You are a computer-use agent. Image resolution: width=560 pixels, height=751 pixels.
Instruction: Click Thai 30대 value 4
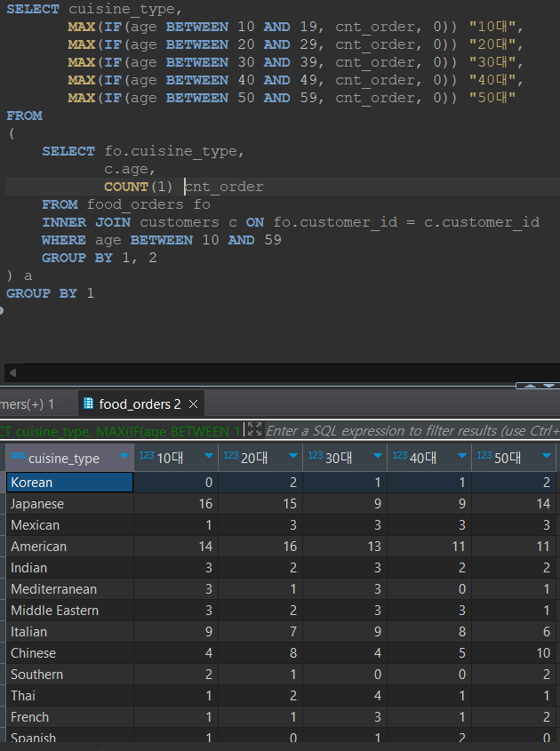tap(344, 696)
